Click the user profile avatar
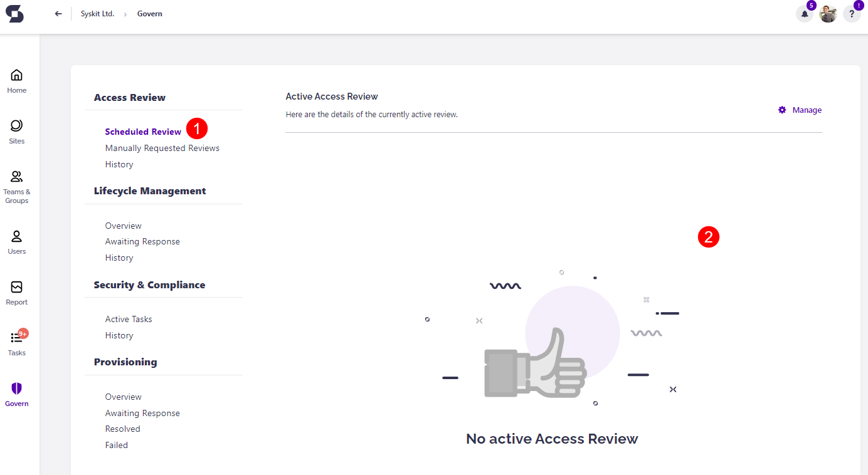Image resolution: width=868 pixels, height=475 pixels. coord(828,13)
